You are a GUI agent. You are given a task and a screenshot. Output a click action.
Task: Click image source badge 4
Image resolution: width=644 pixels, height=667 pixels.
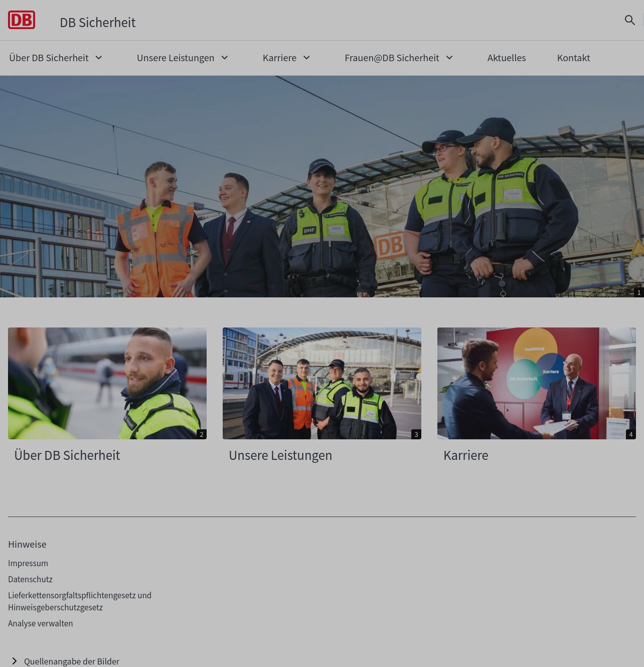click(x=631, y=434)
